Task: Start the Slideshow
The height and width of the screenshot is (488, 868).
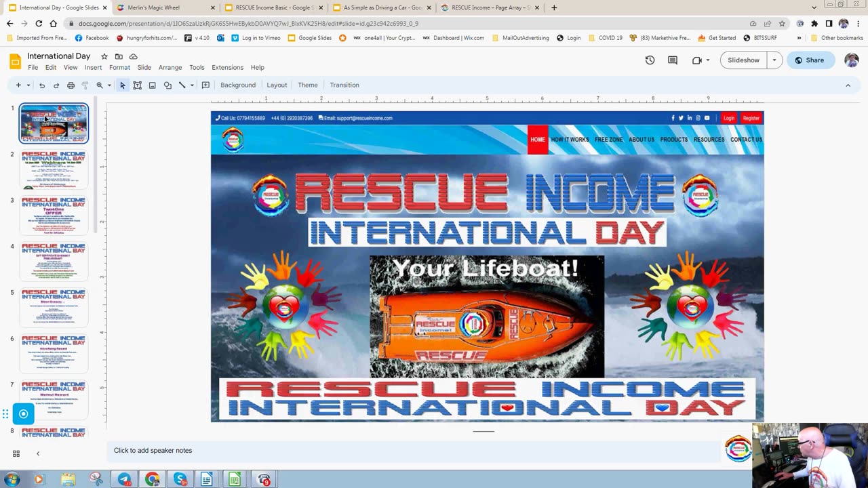Action: 743,60
